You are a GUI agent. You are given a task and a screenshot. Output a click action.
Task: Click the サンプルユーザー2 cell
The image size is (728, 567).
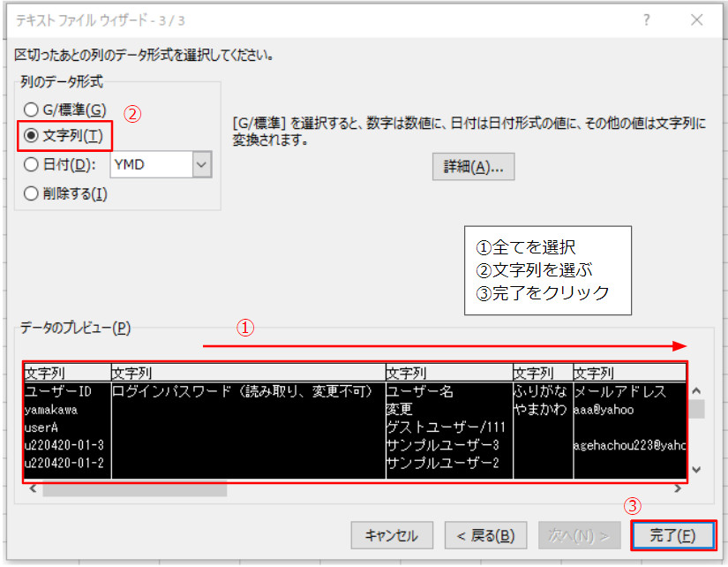click(442, 463)
